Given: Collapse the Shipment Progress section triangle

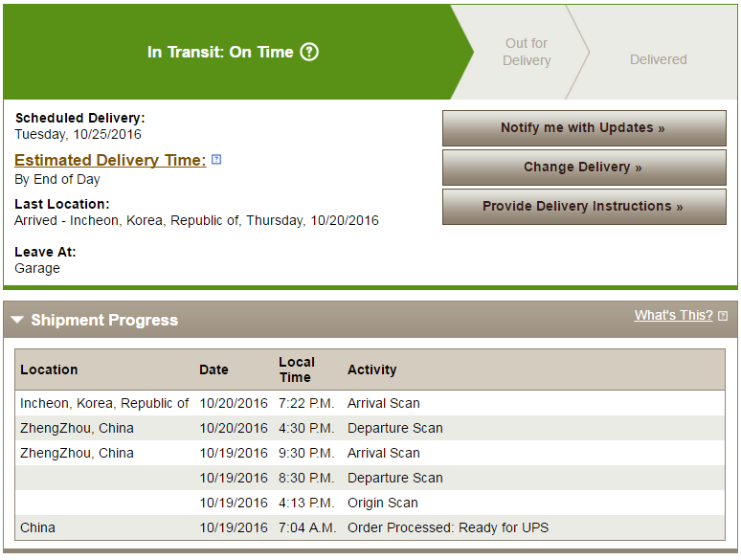Looking at the screenshot, I should click(17, 320).
